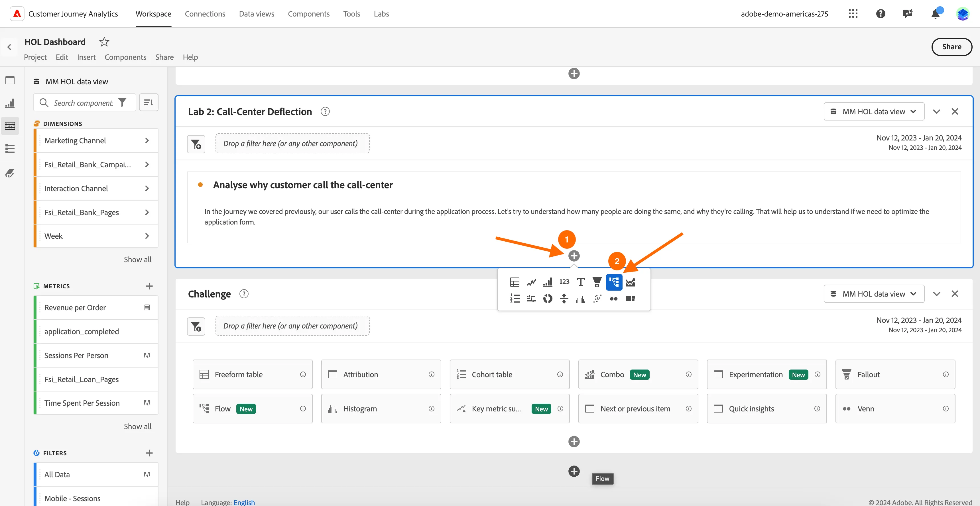
Task: Open the Project menu
Action: click(x=35, y=57)
